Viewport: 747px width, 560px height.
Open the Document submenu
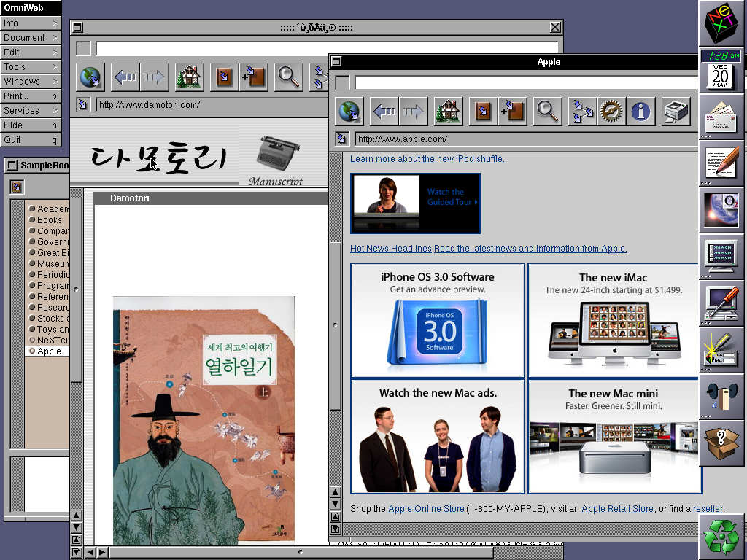coord(31,38)
